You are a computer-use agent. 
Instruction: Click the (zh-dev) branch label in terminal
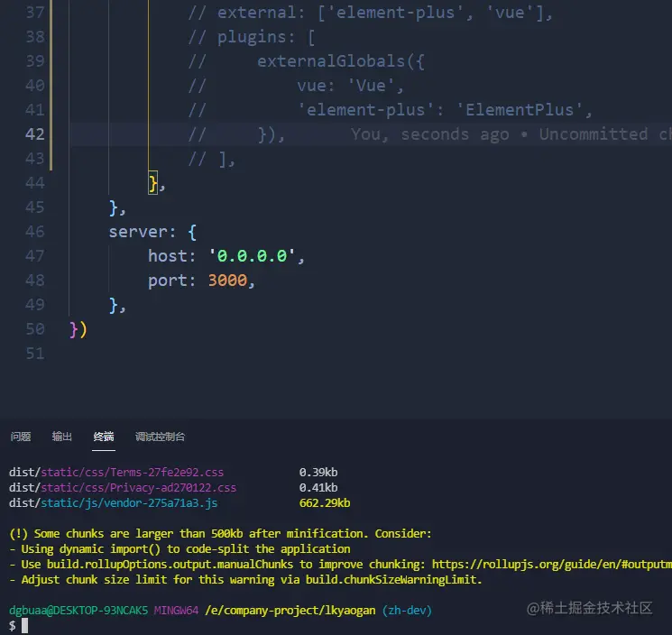[x=407, y=610]
